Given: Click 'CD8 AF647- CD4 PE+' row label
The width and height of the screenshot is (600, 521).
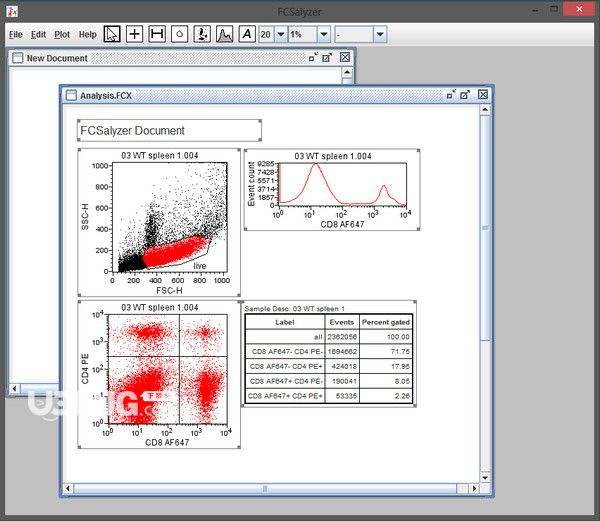Looking at the screenshot, I should tap(286, 366).
